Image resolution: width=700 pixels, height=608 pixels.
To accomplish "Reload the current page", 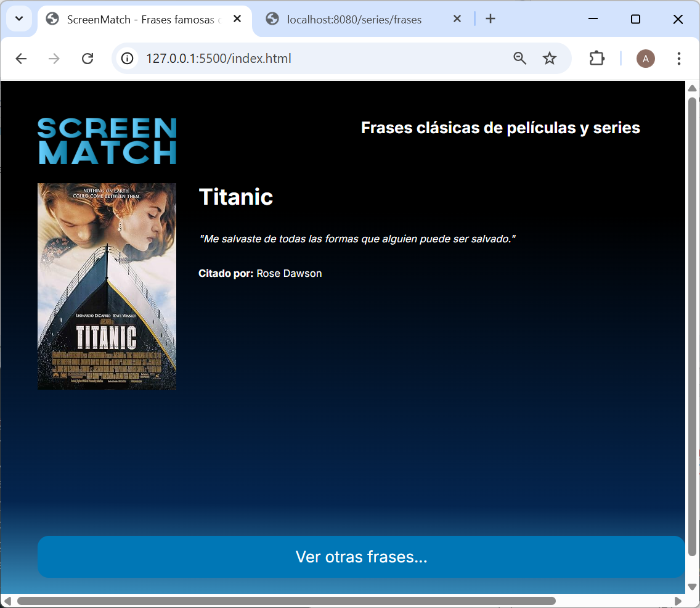I will point(87,59).
